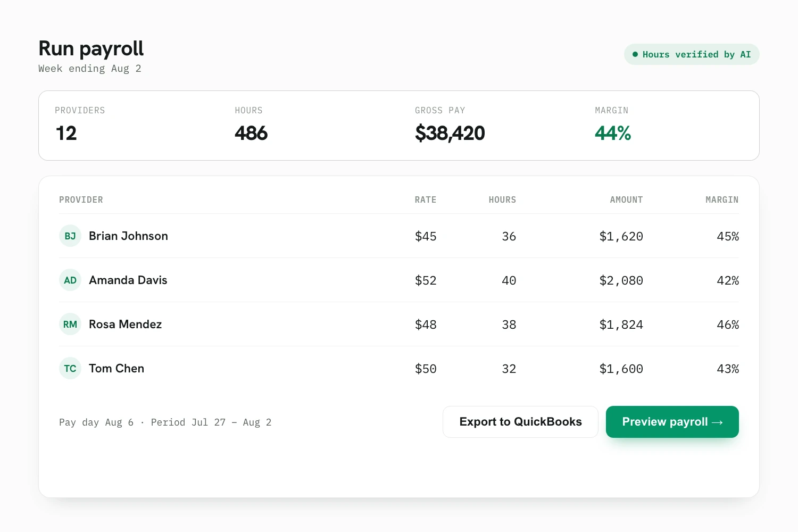
Task: Click the PROVIDER column header
Action: pos(81,199)
